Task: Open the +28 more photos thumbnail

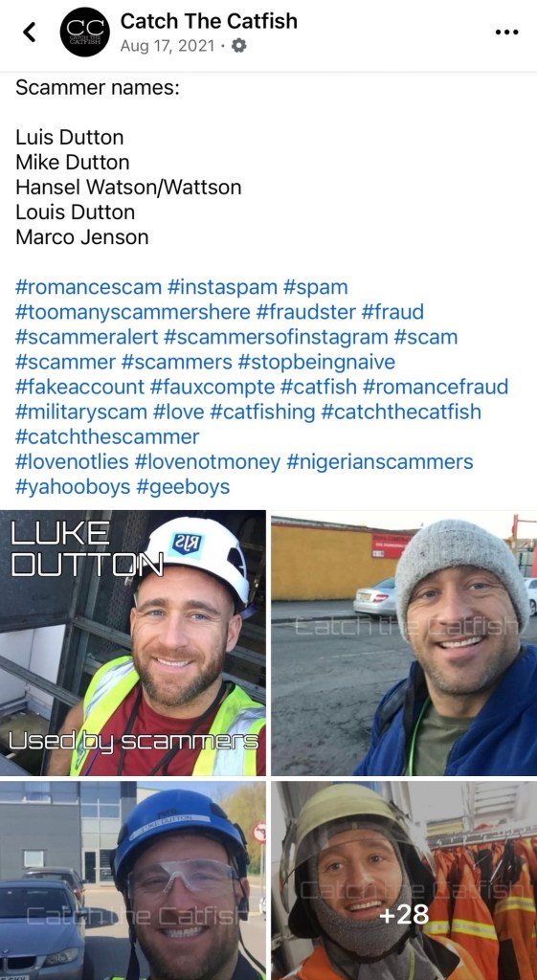Action: click(404, 880)
